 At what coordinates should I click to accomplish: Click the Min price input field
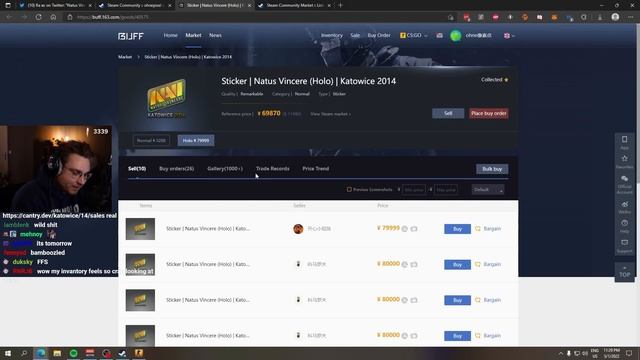click(x=414, y=189)
